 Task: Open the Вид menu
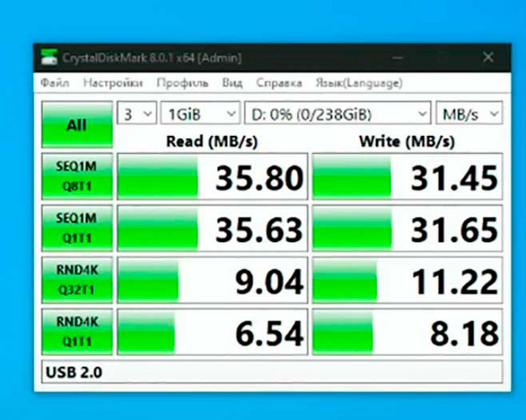pyautogui.click(x=232, y=83)
